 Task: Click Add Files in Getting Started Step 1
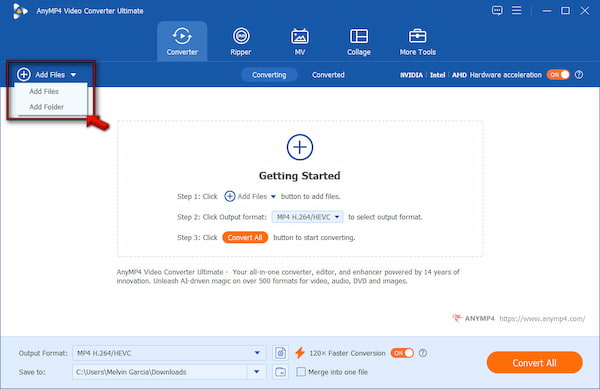[250, 196]
